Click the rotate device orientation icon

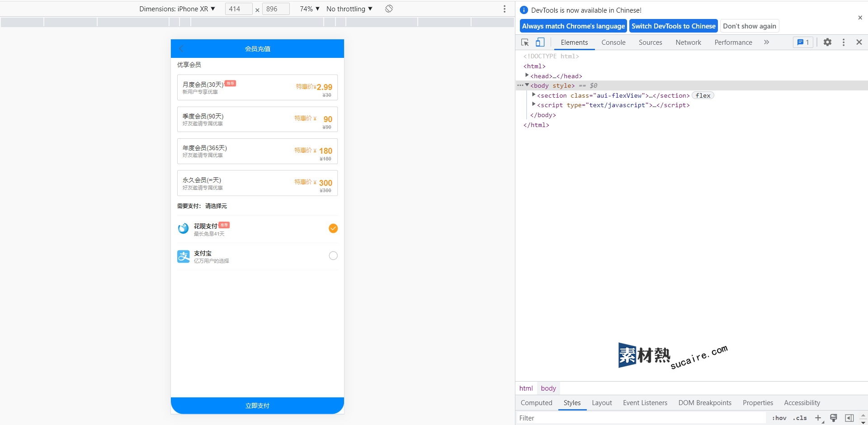(389, 9)
